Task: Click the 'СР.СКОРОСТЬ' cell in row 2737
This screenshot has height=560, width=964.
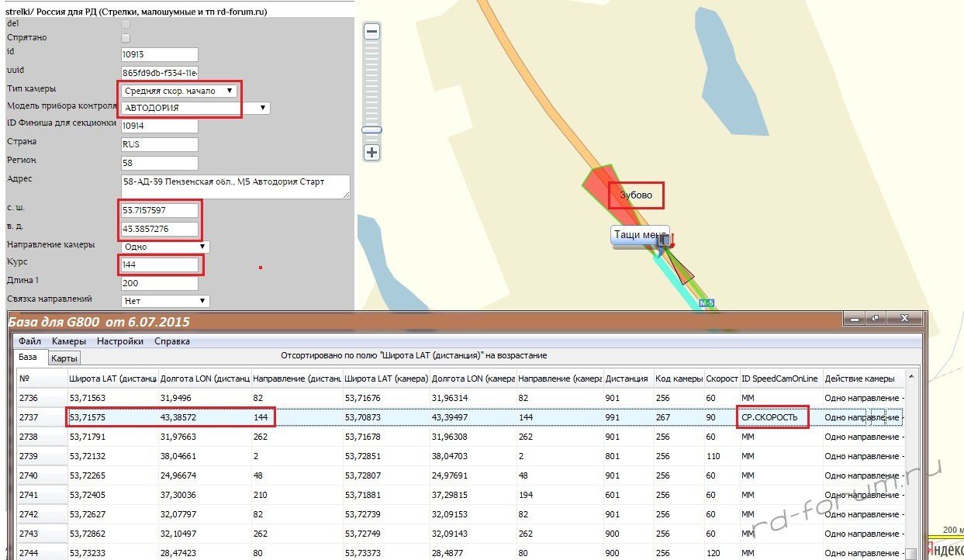Action: coord(780,417)
